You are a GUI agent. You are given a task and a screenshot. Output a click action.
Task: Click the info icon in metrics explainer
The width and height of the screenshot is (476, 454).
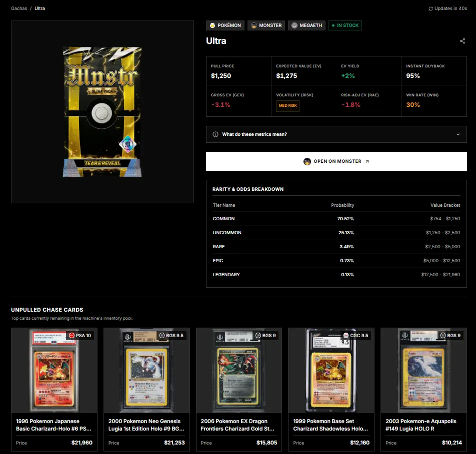(215, 134)
